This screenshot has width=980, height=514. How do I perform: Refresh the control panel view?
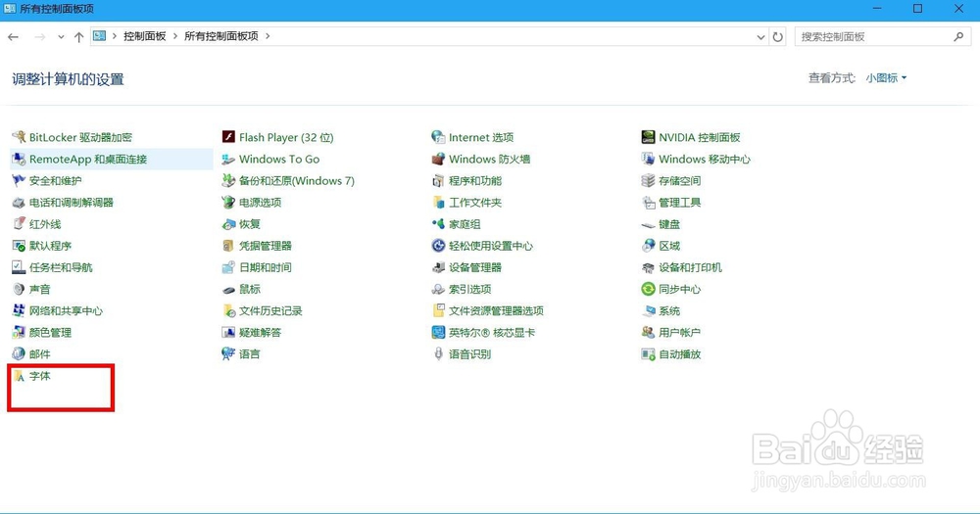[x=777, y=37]
